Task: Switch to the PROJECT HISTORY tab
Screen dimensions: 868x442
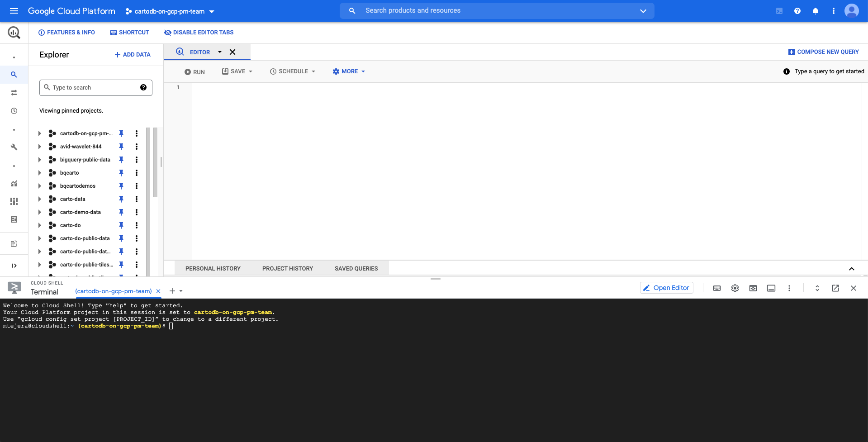Action: [288, 268]
